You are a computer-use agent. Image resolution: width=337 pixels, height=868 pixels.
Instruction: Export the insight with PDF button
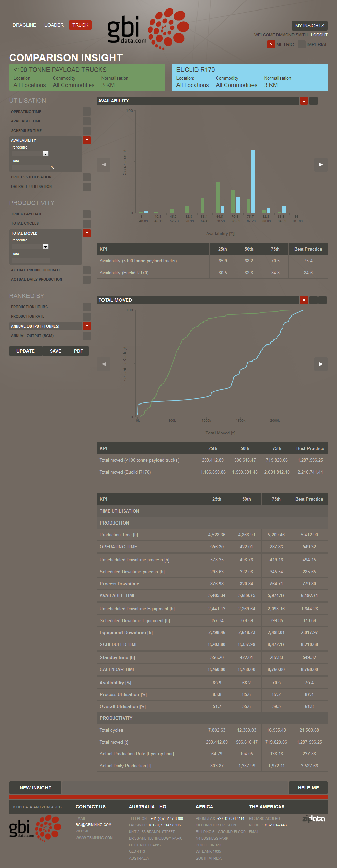pos(78,351)
